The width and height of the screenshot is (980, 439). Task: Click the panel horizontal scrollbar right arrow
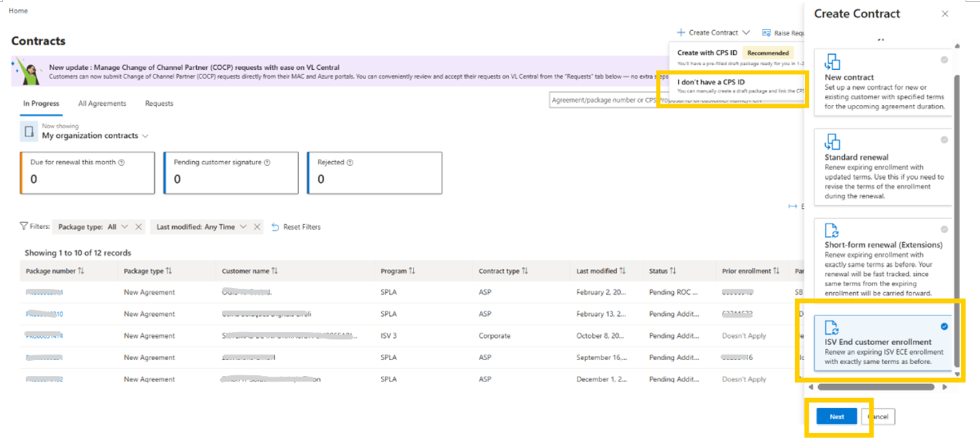pyautogui.click(x=944, y=387)
